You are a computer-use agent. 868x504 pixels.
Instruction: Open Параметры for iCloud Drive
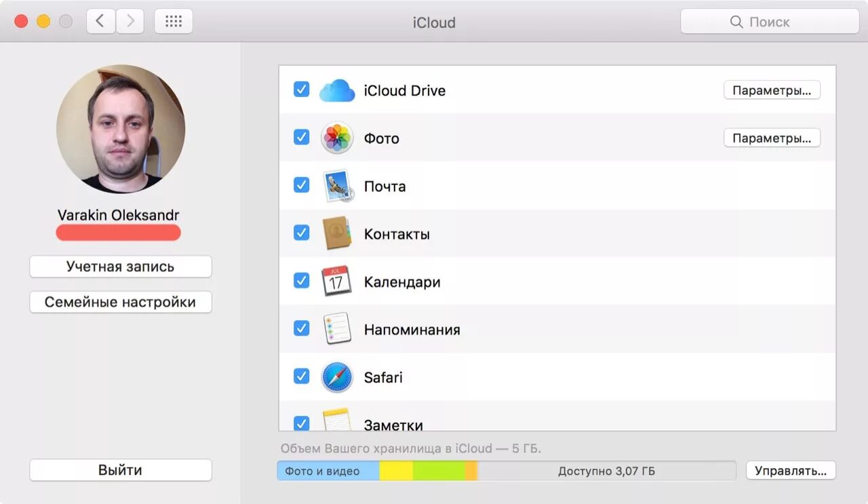click(x=772, y=90)
